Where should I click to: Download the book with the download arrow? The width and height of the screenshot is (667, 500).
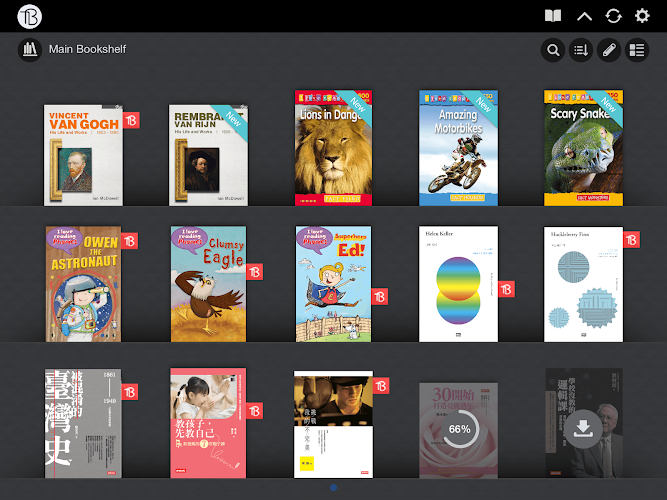pos(583,429)
